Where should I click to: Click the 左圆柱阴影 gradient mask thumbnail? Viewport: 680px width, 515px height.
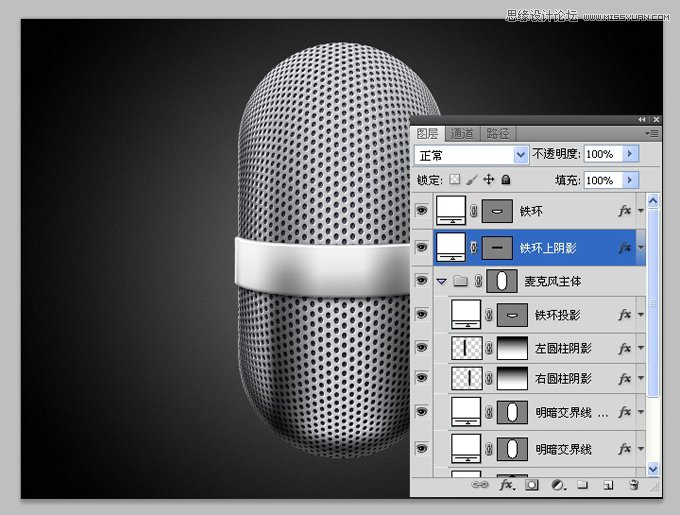pos(512,348)
